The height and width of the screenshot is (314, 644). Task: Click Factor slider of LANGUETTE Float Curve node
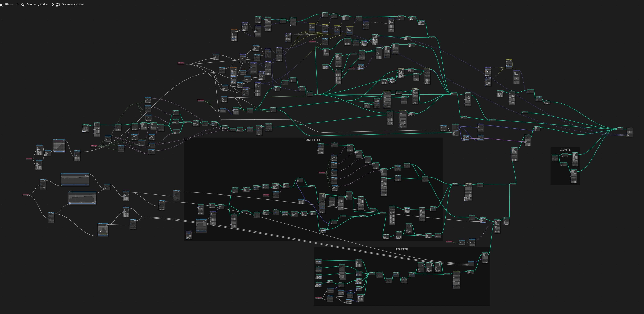pyautogui.click(x=201, y=231)
